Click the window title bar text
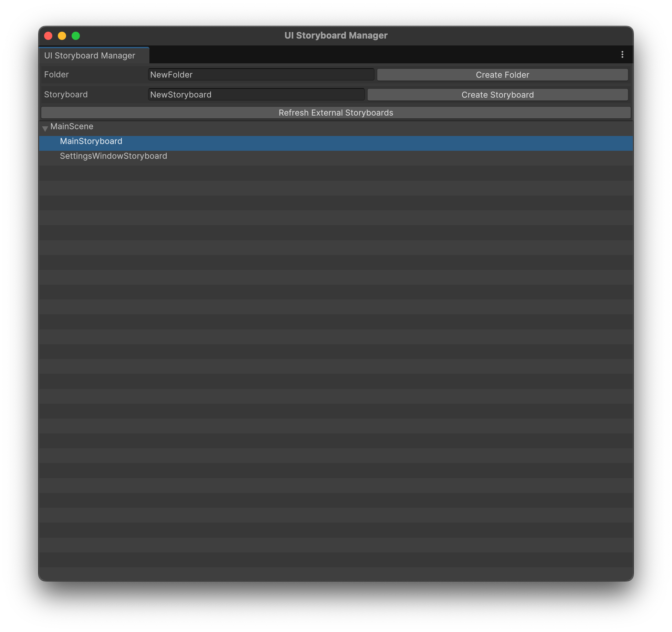This screenshot has width=672, height=632. 336,35
